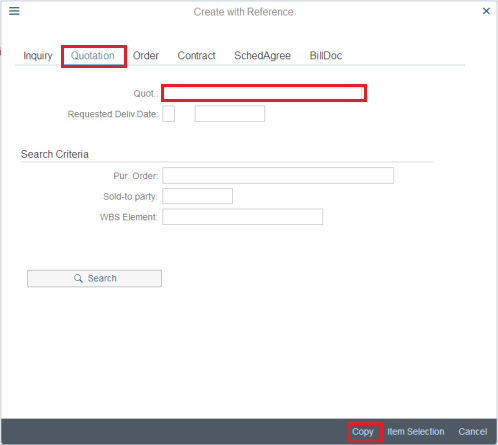Image resolution: width=498 pixels, height=445 pixels.
Task: Click the Pur. Order input field
Action: (x=278, y=176)
